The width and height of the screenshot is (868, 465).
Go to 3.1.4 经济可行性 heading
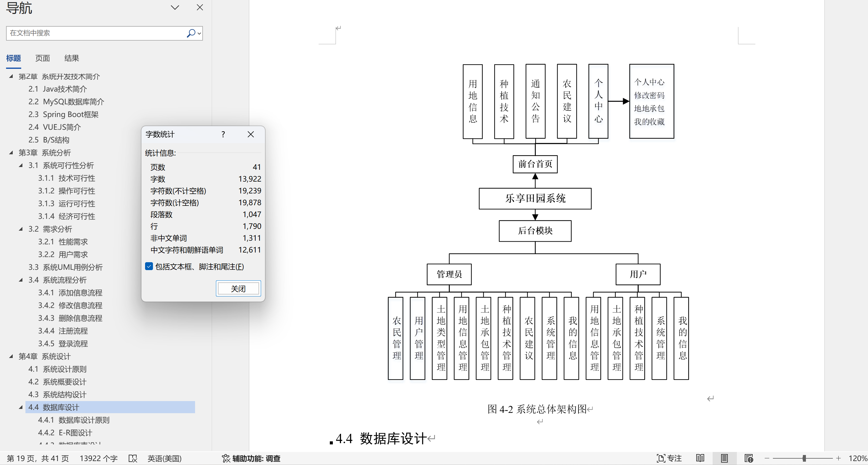tap(67, 216)
